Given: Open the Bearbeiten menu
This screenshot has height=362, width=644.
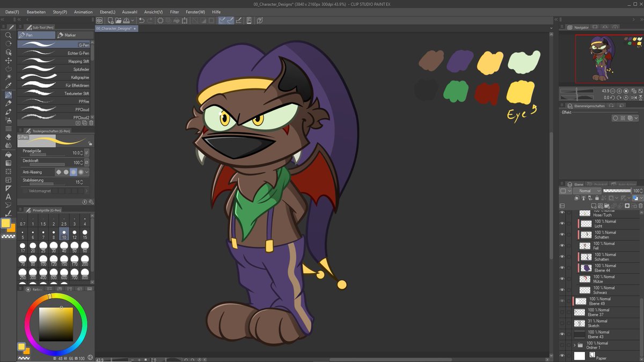Looking at the screenshot, I should [36, 12].
